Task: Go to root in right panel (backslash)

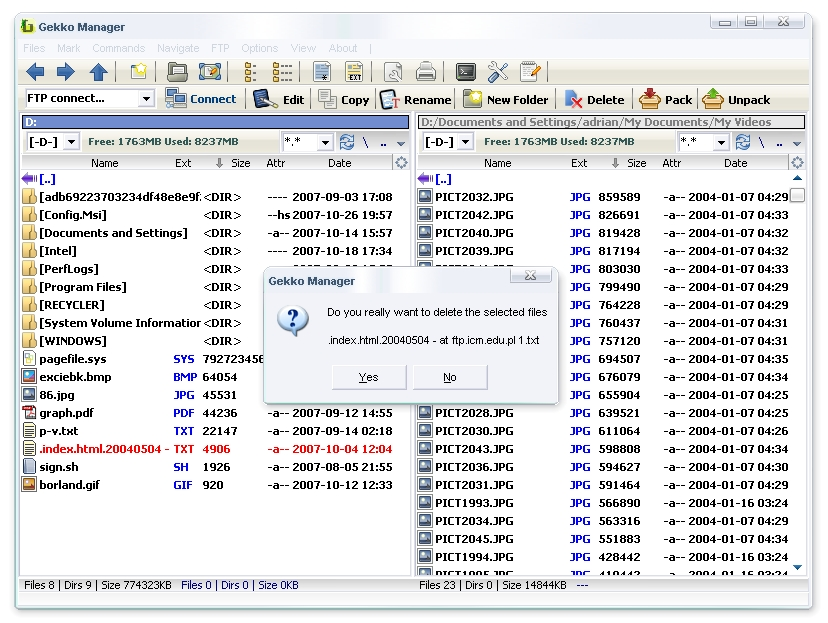Action: pyautogui.click(x=761, y=142)
